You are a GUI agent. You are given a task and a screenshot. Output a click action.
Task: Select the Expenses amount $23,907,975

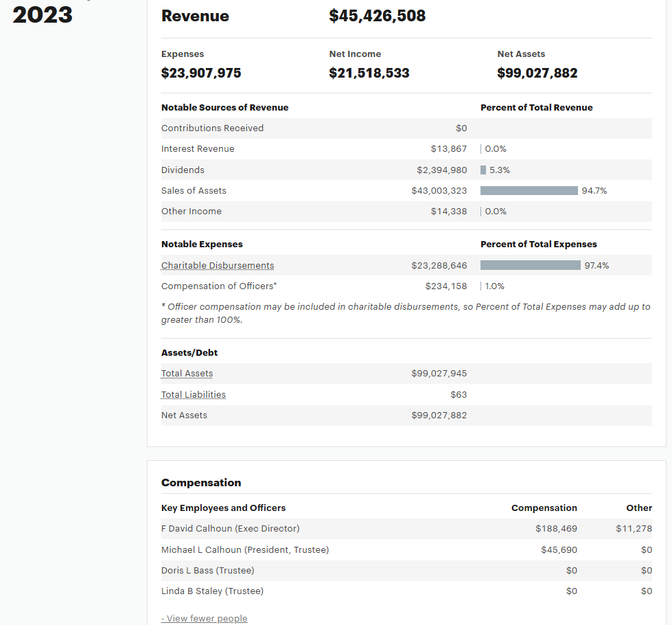click(x=201, y=73)
